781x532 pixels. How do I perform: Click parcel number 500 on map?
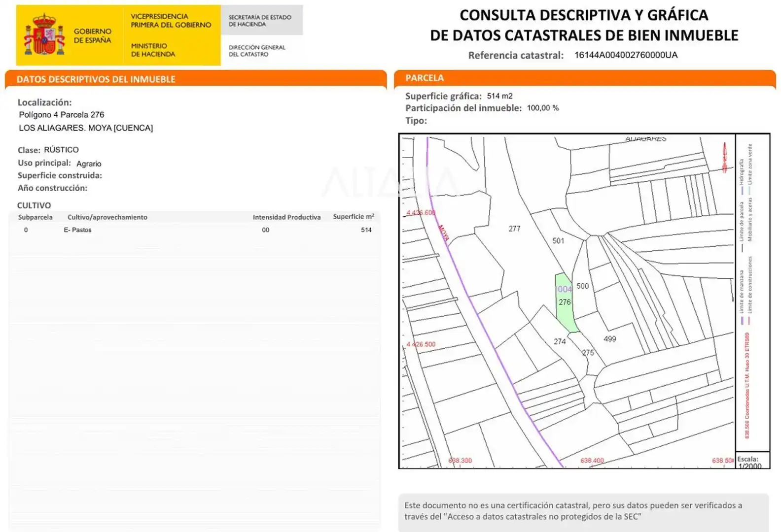coord(582,286)
